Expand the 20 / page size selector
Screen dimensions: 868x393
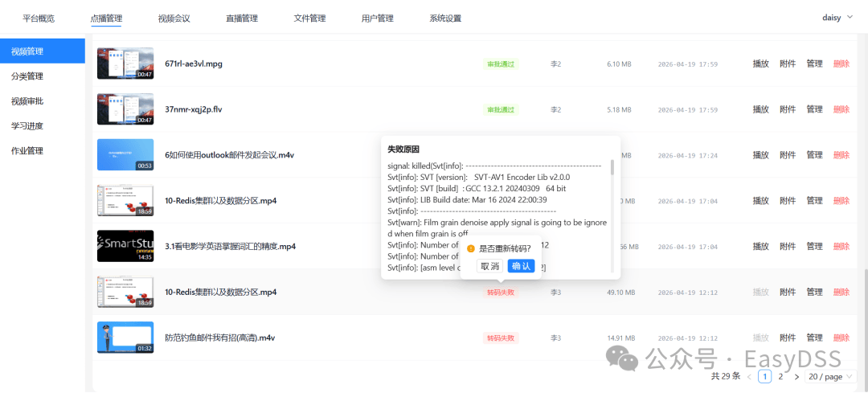(x=830, y=377)
